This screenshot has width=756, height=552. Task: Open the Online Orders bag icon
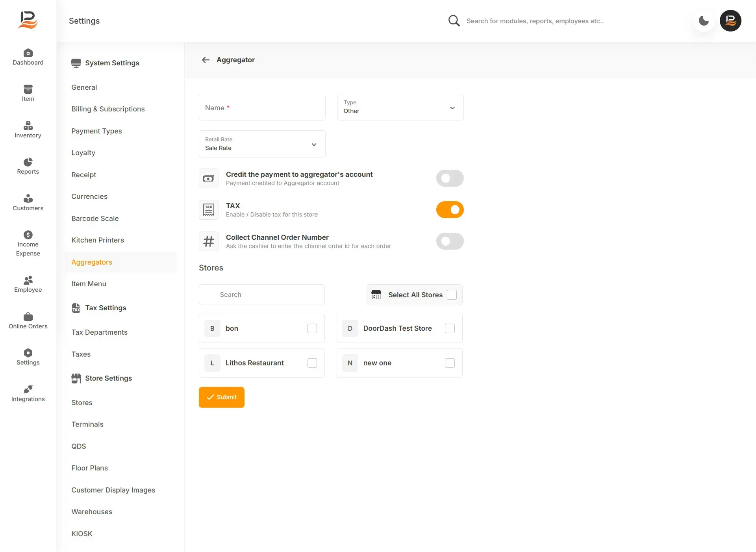(x=28, y=317)
